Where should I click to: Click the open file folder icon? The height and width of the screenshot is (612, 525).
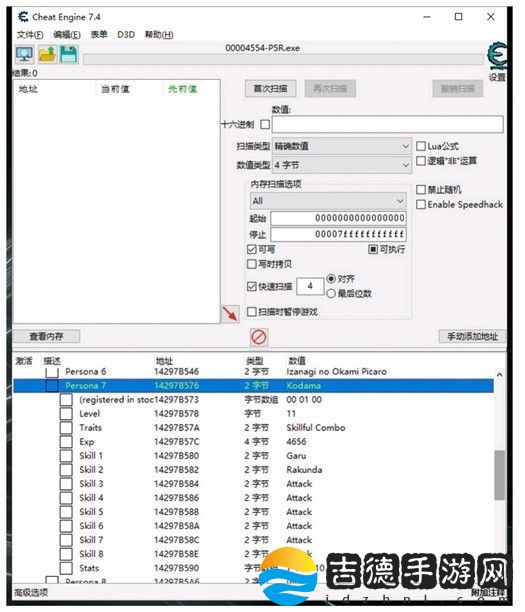tap(47, 54)
